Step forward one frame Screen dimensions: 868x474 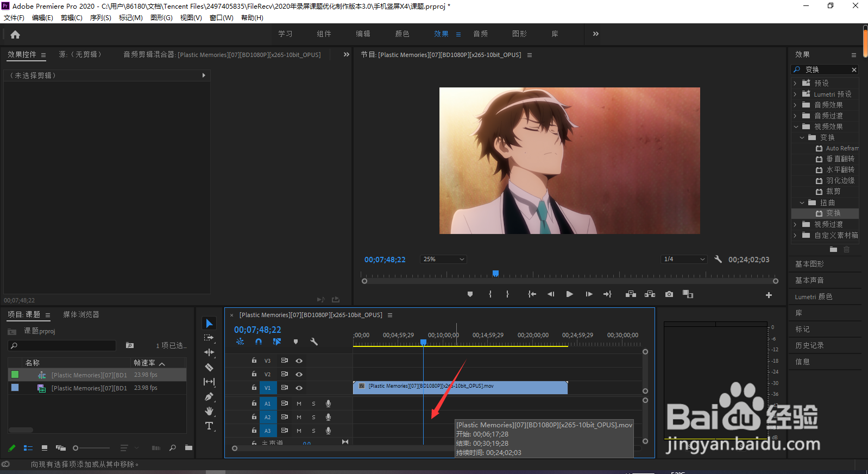(589, 294)
